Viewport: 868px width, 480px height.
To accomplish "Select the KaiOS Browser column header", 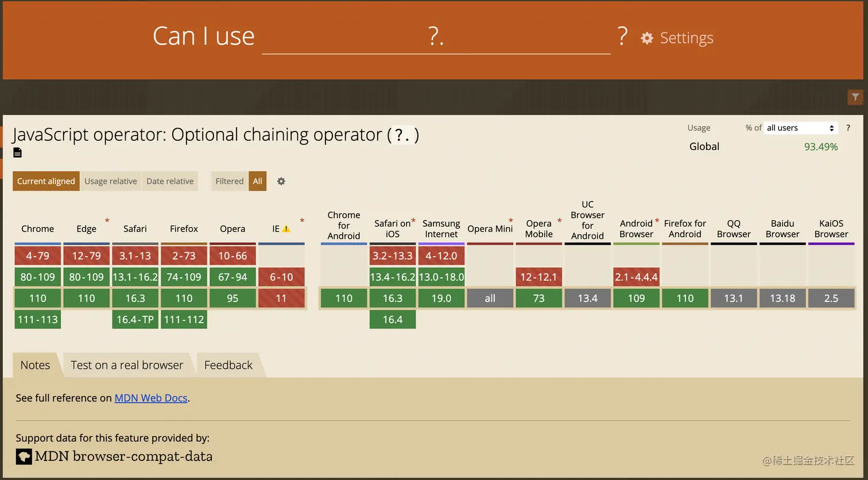I will [831, 229].
